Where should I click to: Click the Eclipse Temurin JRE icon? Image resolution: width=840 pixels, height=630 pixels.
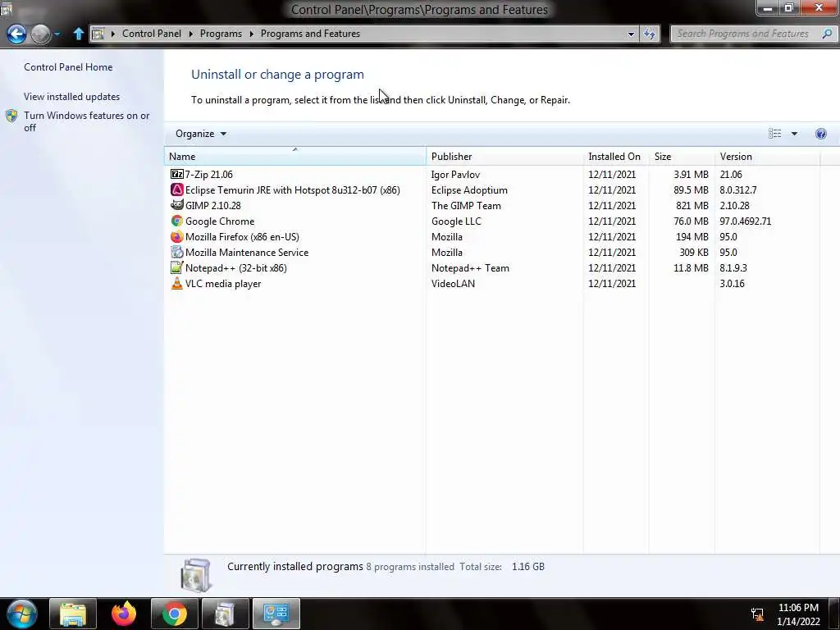[177, 189]
